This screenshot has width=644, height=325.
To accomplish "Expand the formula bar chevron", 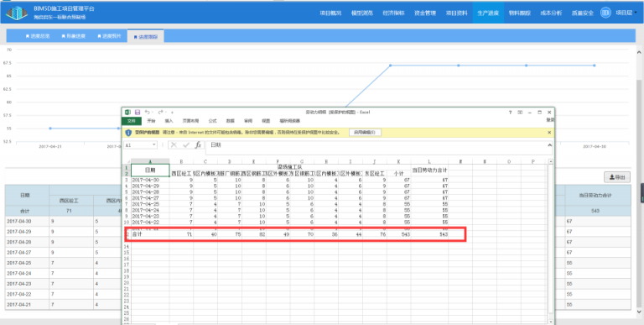I will [x=549, y=144].
